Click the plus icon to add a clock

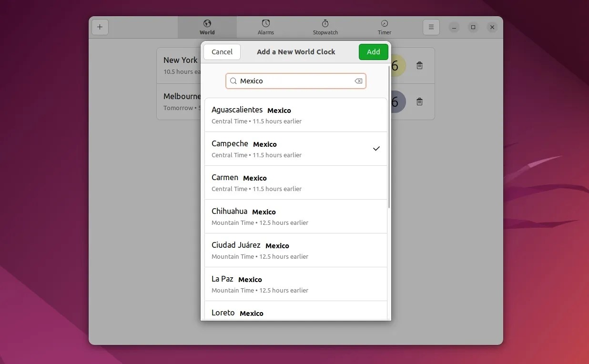click(100, 27)
